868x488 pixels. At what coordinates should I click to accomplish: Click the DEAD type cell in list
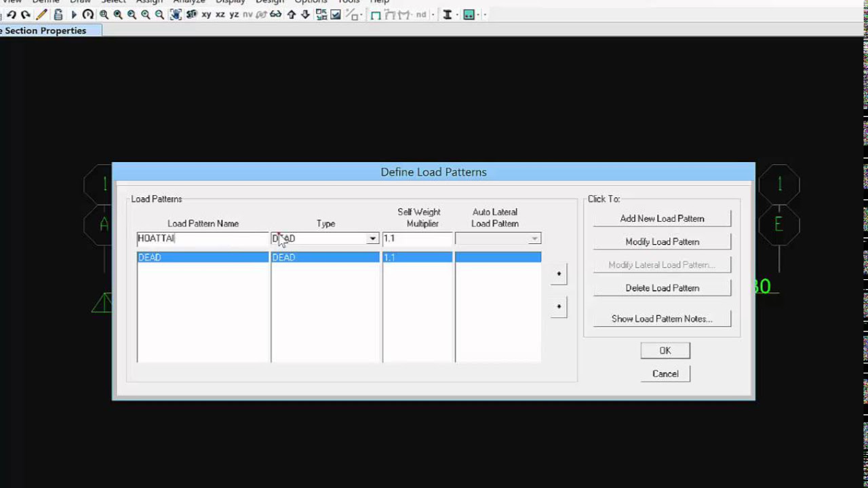325,258
